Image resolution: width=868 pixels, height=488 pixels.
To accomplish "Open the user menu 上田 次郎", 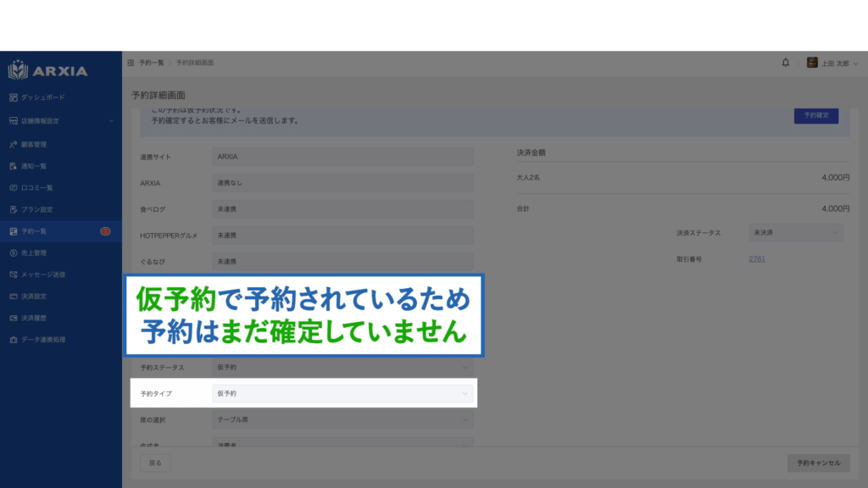I will coord(826,63).
